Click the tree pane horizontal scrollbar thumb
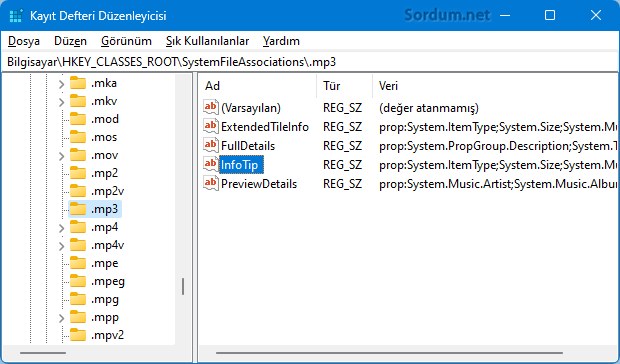The width and height of the screenshot is (620, 364). (x=43, y=353)
